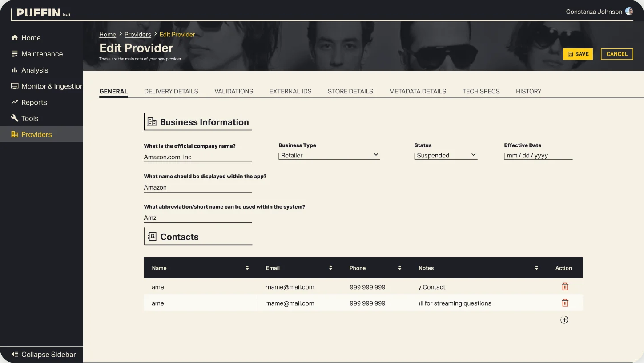Expand the Business Type dropdown showing Retailer

tap(329, 155)
